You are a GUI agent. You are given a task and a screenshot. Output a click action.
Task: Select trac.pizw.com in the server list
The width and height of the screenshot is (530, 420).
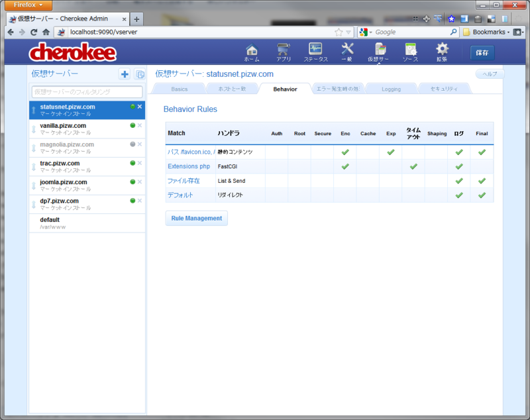click(87, 166)
